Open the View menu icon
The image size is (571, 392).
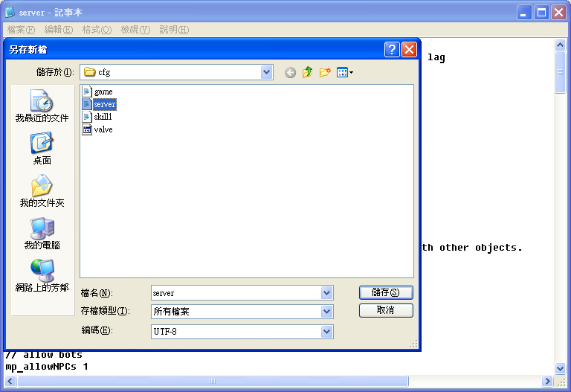coord(344,72)
